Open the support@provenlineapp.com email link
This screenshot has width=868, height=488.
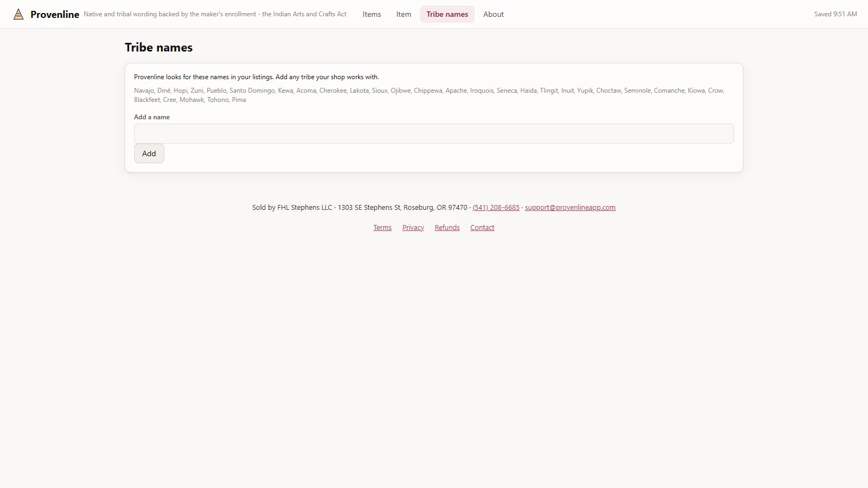point(570,207)
